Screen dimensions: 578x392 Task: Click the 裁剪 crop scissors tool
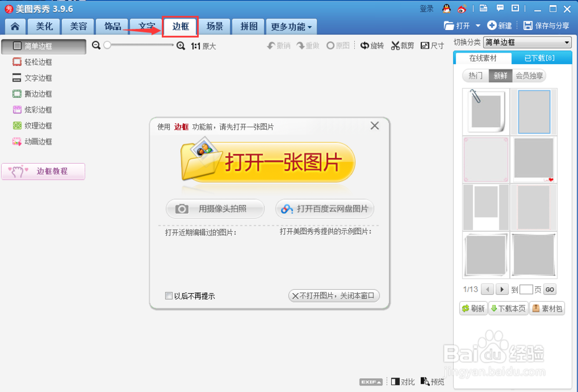coord(402,46)
